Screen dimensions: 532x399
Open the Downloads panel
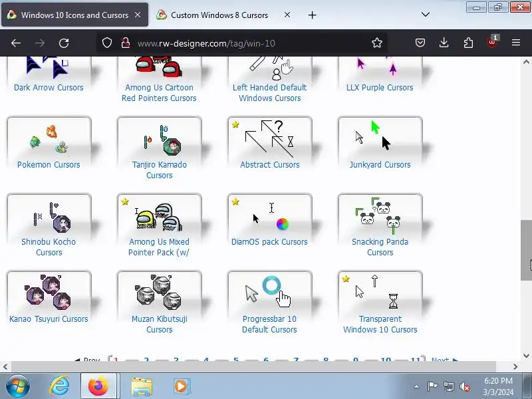[444, 43]
